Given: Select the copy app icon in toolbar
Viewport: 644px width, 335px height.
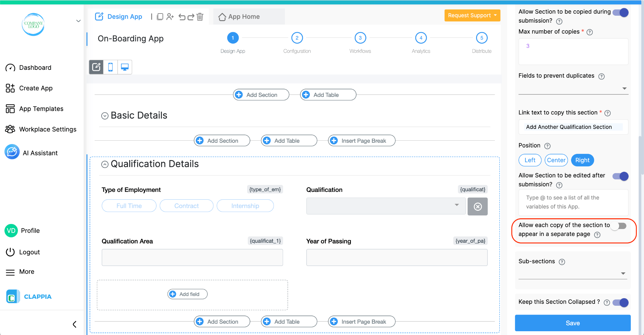Looking at the screenshot, I should [x=160, y=17].
